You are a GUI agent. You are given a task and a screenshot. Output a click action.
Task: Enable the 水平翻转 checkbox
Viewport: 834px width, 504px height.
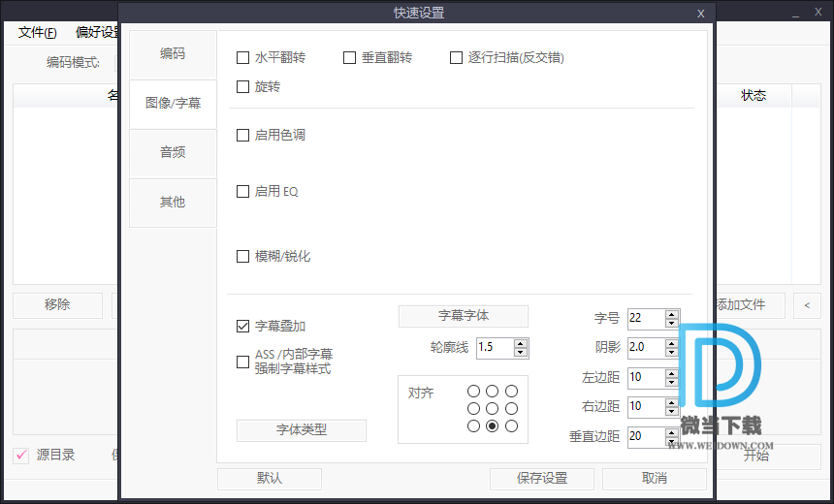coord(242,57)
